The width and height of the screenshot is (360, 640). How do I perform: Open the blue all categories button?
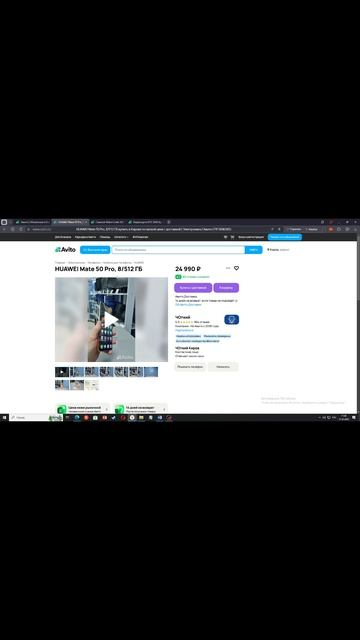pyautogui.click(x=95, y=249)
